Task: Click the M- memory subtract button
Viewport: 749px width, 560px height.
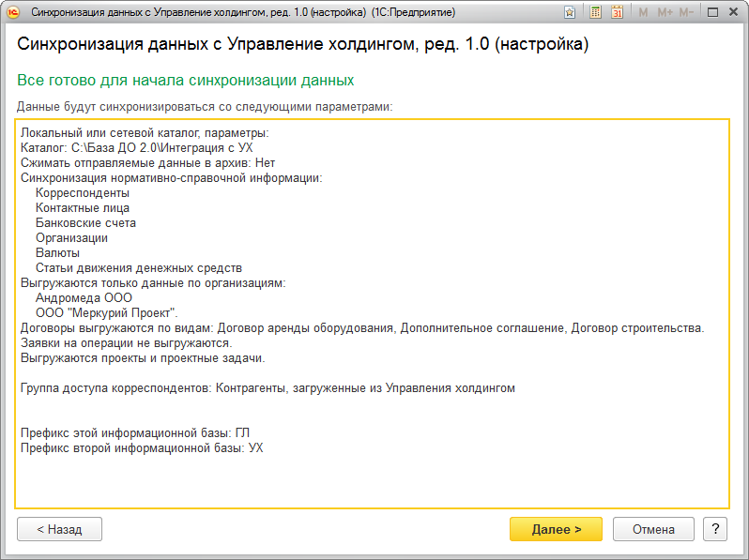Action: click(686, 12)
